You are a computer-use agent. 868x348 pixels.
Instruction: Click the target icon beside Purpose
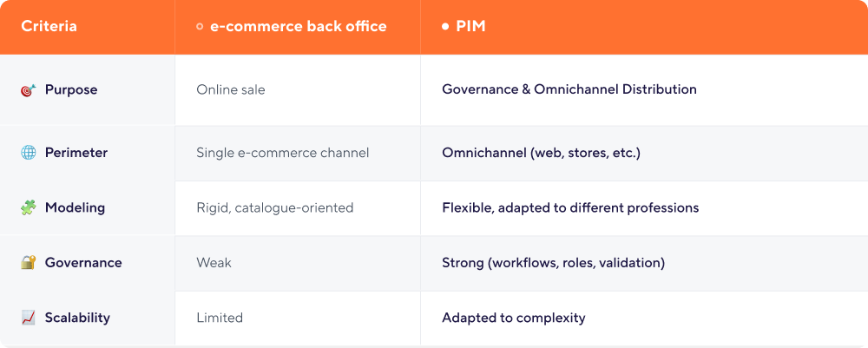point(28,90)
